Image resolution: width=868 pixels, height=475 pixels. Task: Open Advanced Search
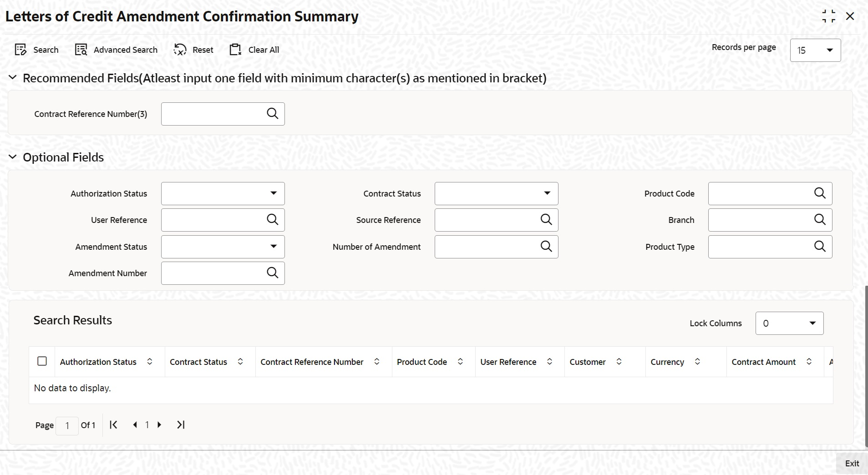pos(81,50)
